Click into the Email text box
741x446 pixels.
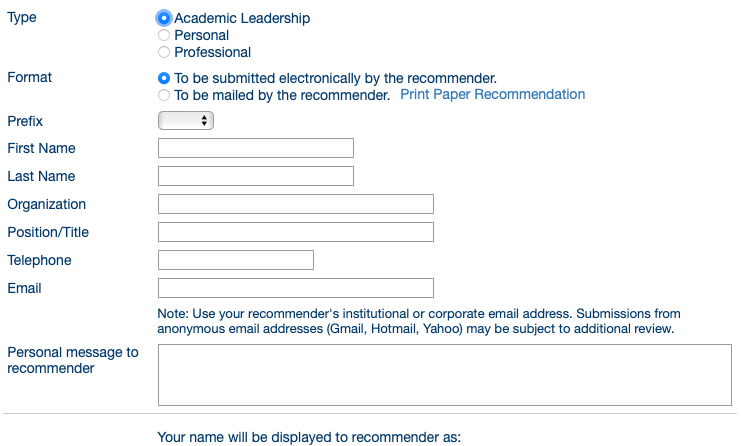[296, 288]
